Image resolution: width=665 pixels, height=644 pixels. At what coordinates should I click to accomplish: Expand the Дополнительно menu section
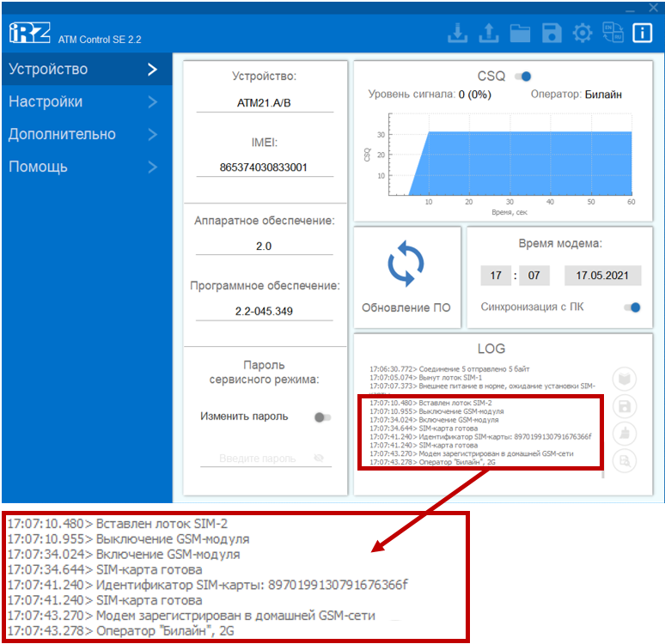86,135
